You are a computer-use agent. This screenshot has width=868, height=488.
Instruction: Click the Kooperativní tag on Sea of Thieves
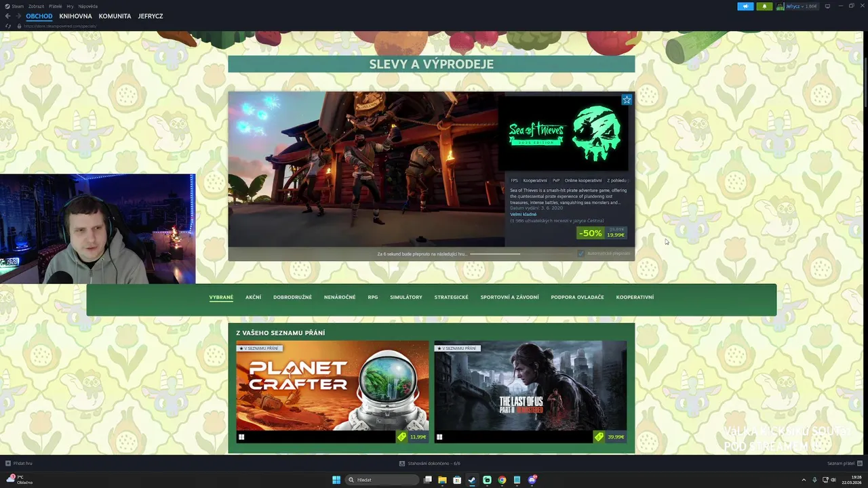(x=535, y=180)
